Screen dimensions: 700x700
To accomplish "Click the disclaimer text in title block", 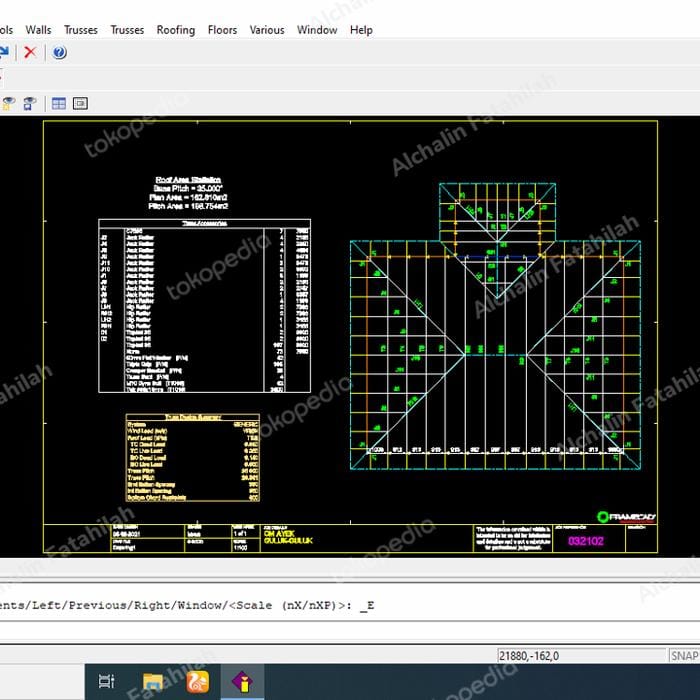I will click(x=513, y=538).
